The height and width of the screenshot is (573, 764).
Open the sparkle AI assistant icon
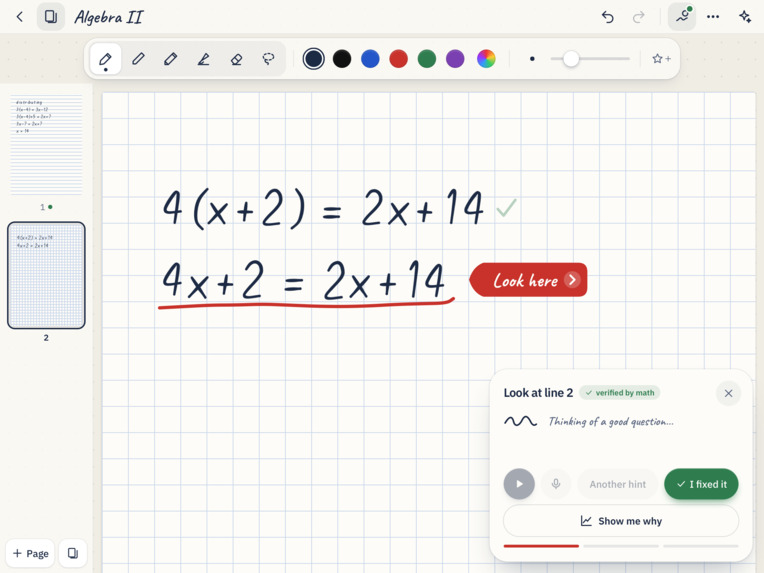(745, 17)
